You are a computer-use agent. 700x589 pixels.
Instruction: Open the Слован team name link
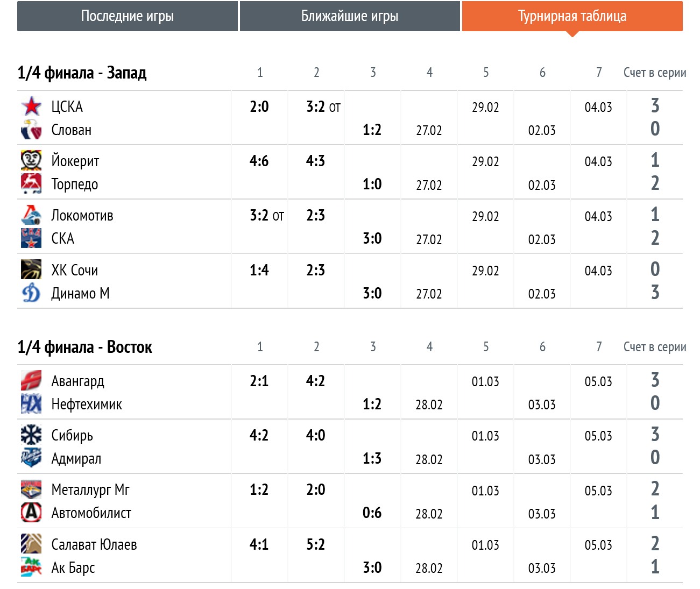[x=72, y=130]
